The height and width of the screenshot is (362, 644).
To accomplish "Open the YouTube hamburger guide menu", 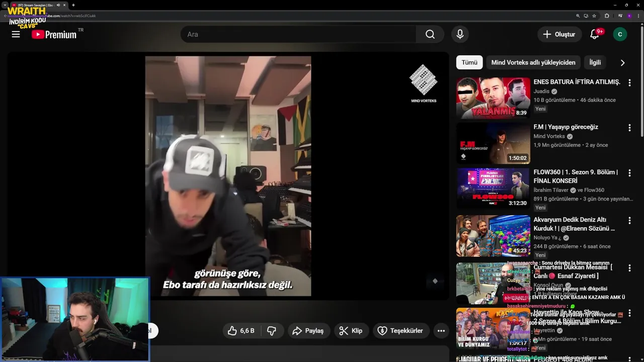I will tap(16, 34).
